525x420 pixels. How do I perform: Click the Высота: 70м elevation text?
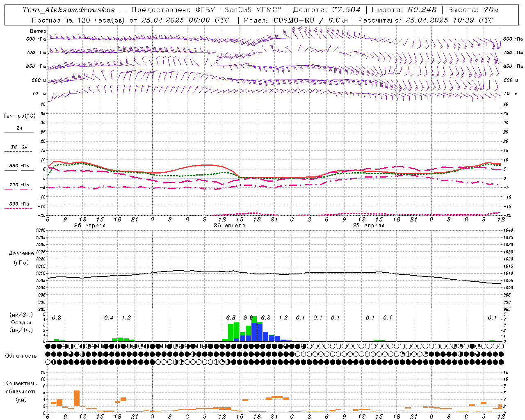(x=473, y=10)
